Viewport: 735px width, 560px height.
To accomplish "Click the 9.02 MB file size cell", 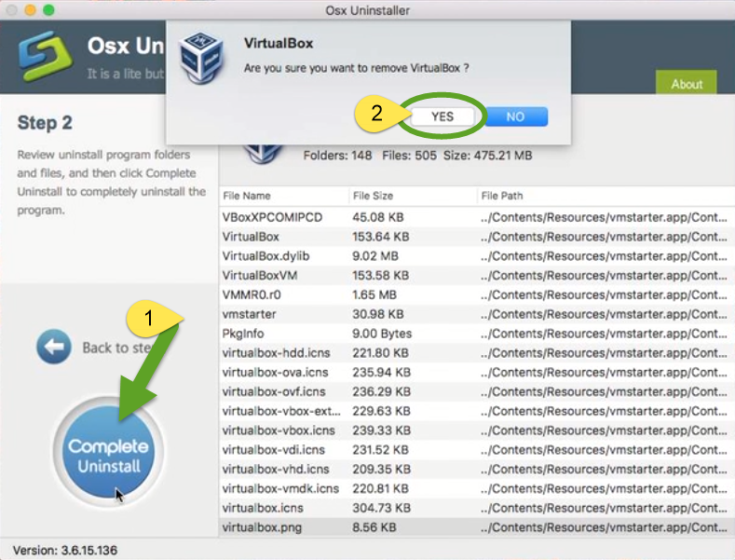I will click(x=375, y=256).
